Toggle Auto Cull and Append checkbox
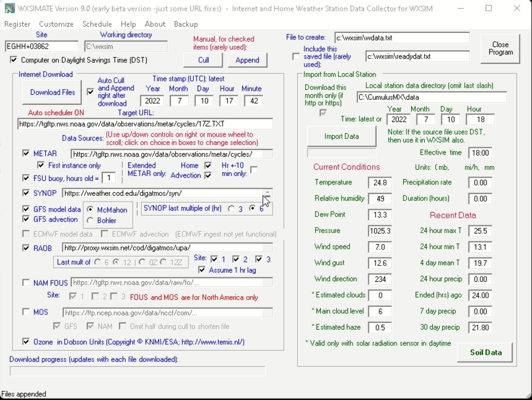This screenshot has height=400, width=532. (x=90, y=92)
